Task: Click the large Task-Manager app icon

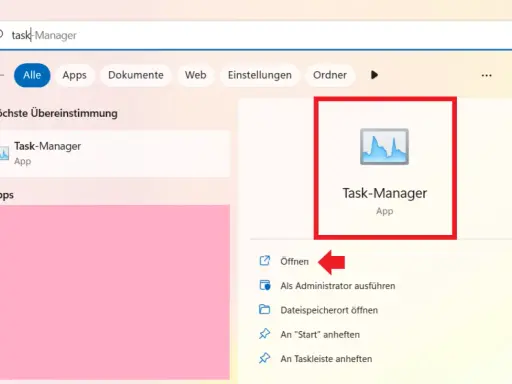Action: (384, 147)
